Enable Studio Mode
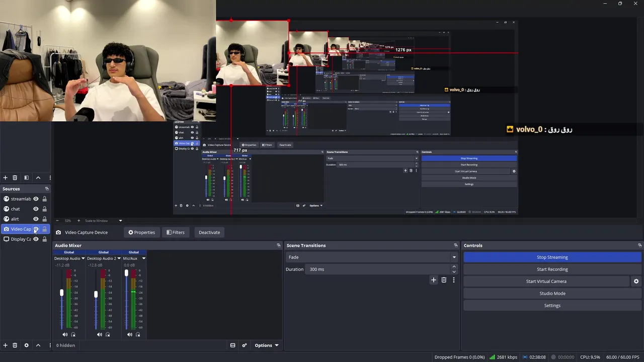This screenshot has height=362, width=644. pos(552,294)
